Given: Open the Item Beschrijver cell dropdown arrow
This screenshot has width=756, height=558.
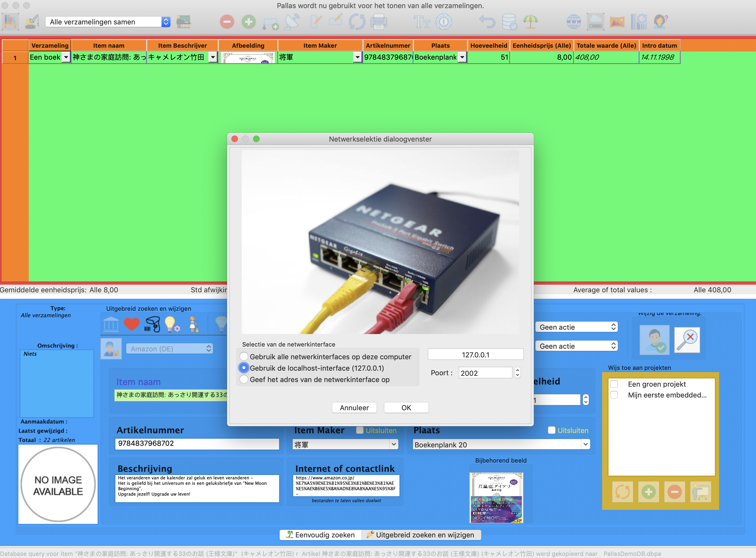Looking at the screenshot, I should pos(213,57).
